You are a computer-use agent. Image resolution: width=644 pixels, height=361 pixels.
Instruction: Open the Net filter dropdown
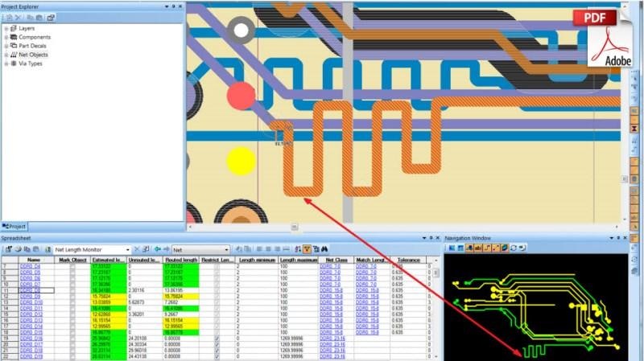tap(226, 249)
